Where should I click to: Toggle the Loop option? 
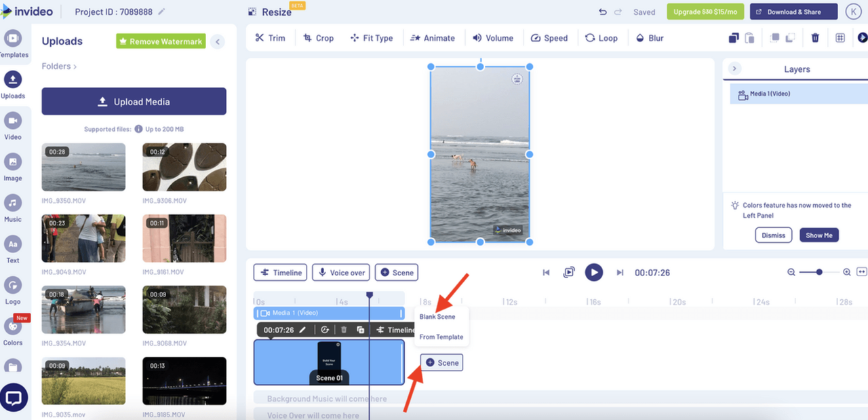(x=601, y=38)
